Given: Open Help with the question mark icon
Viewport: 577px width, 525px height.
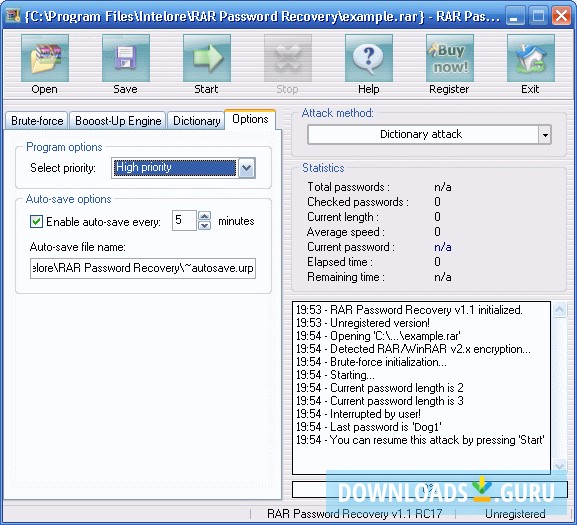Looking at the screenshot, I should (x=369, y=58).
